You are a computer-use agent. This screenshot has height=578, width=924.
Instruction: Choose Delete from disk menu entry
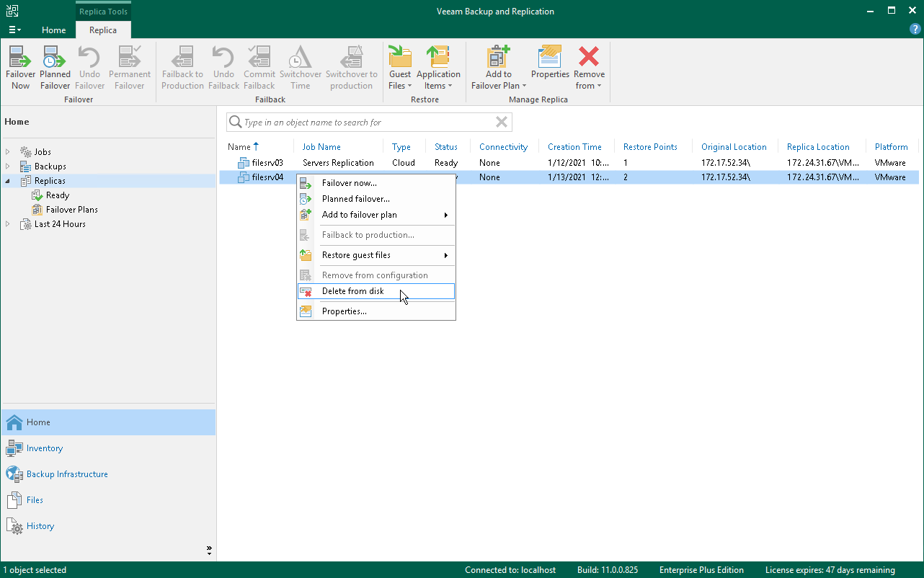(376, 291)
